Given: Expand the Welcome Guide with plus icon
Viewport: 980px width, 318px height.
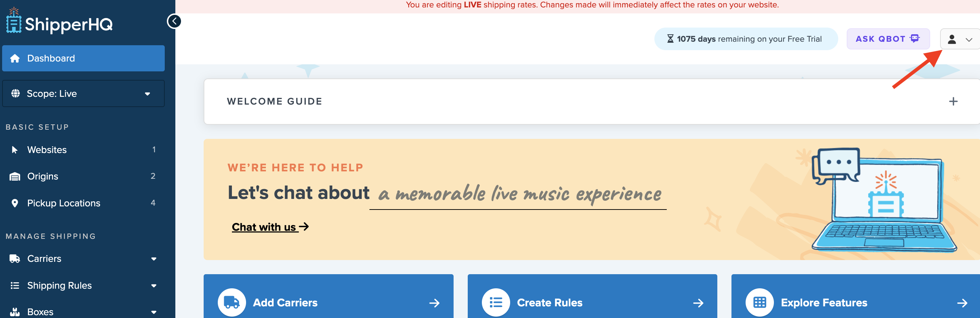Looking at the screenshot, I should [953, 101].
